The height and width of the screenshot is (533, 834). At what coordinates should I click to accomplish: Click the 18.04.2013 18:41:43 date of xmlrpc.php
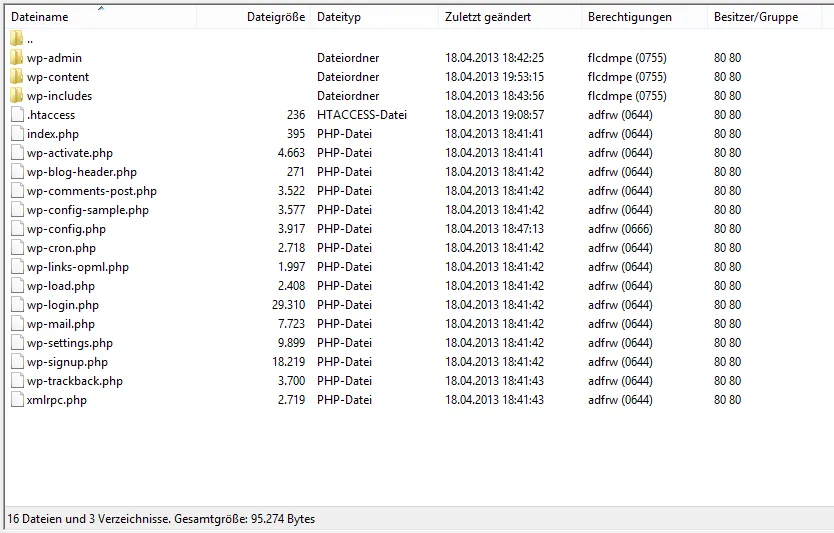tap(495, 399)
